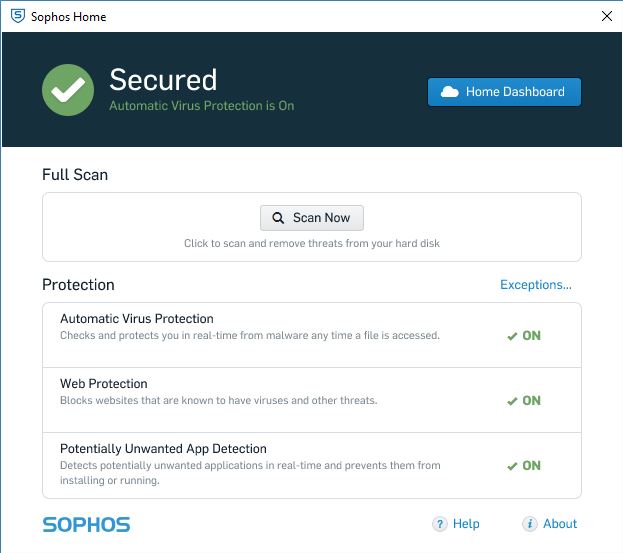Open the About link text
The height and width of the screenshot is (553, 623).
[560, 524]
